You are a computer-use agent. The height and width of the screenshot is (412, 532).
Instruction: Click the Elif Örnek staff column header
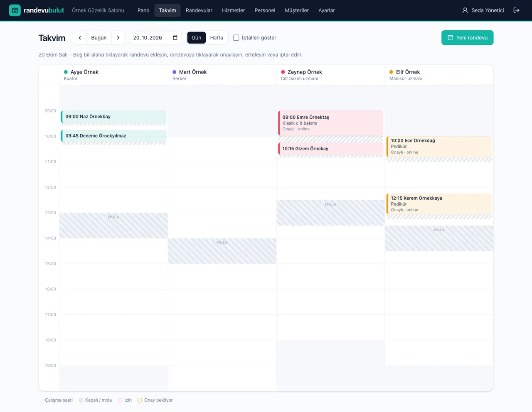pos(439,75)
